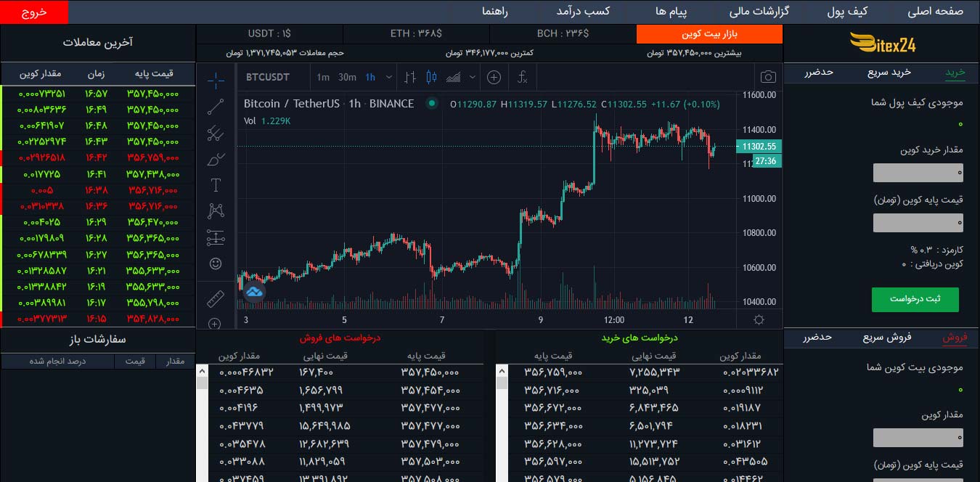Click the red خروج logout button
Image resolution: width=980 pixels, height=482 pixels.
coord(34,12)
